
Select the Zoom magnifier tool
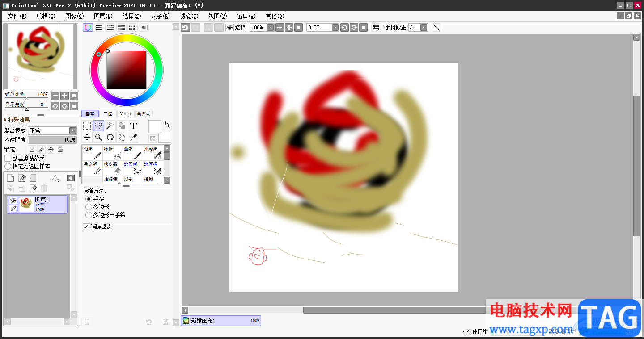coord(99,138)
